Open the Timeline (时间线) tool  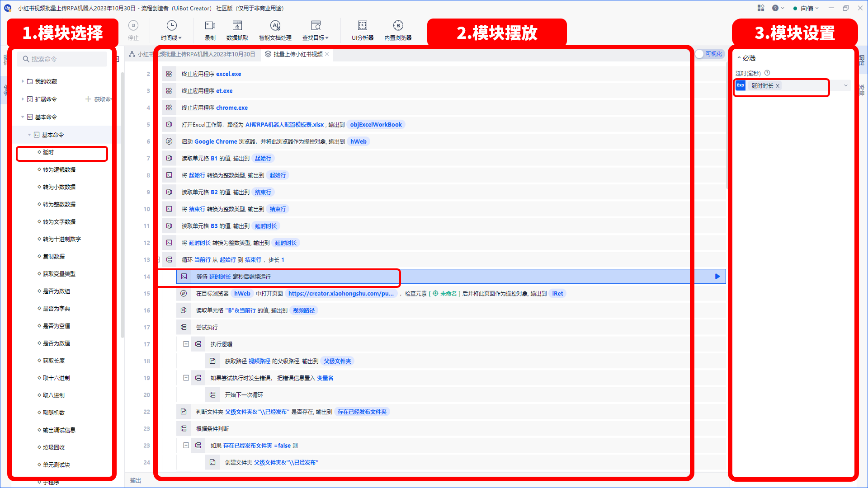click(171, 30)
